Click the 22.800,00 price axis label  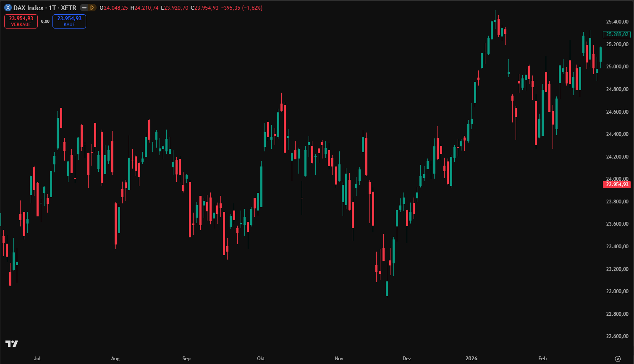click(617, 314)
